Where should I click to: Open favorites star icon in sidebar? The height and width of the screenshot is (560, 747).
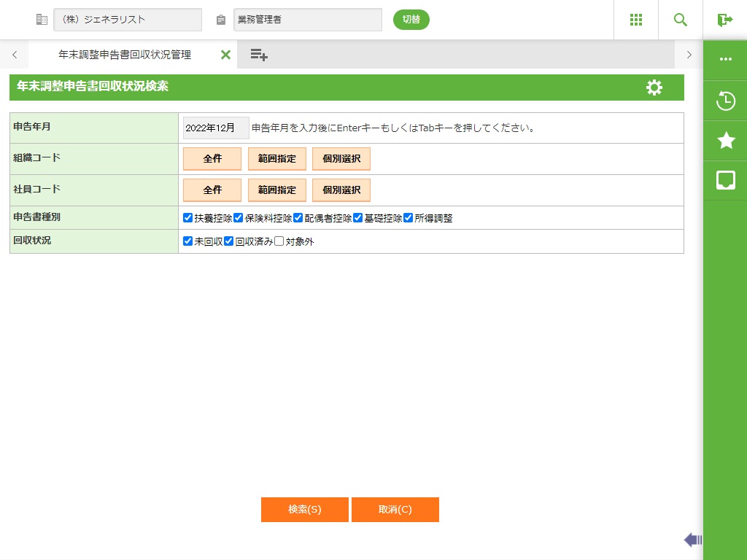(725, 141)
